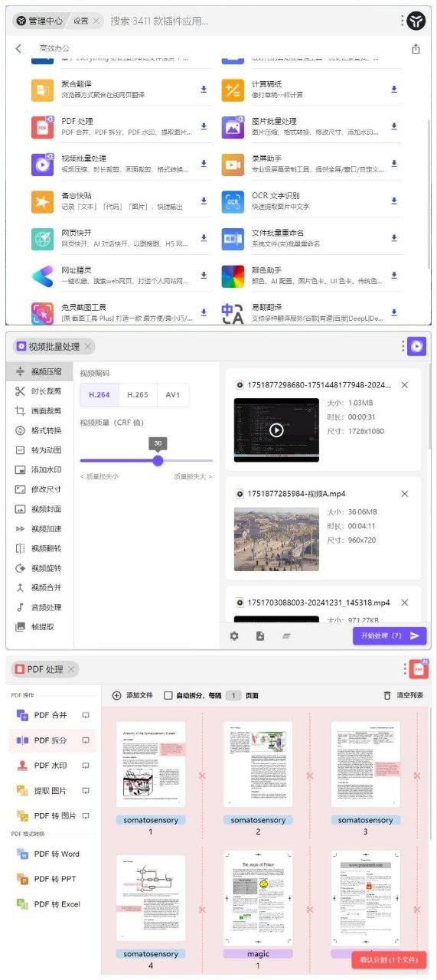Open PDF 合并 in separate window icon
This screenshot has width=437, height=980.
[x=86, y=715]
